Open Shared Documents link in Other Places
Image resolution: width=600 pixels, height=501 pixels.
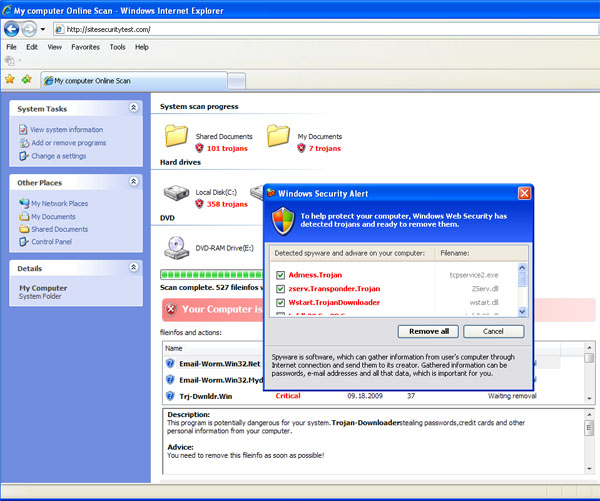coord(60,229)
